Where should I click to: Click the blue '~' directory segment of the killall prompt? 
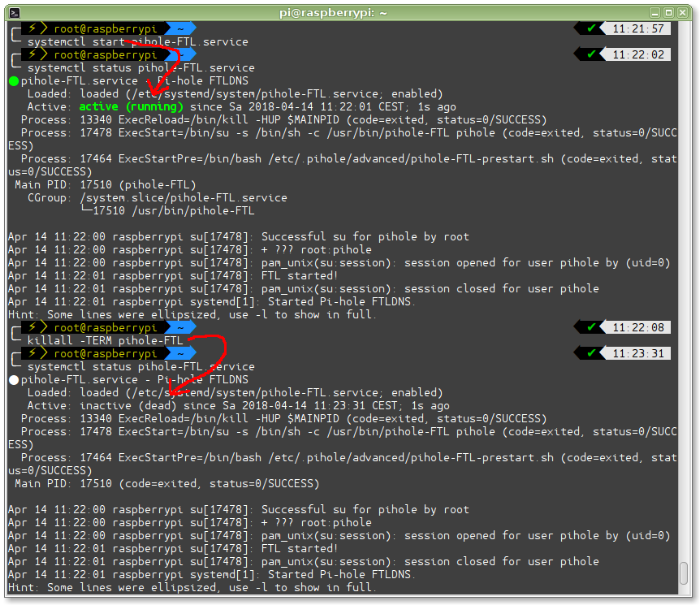pos(180,328)
